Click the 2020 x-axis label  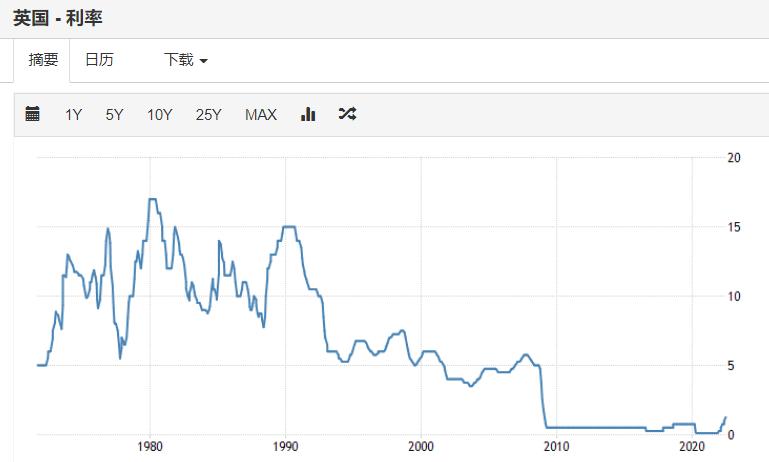pyautogui.click(x=692, y=446)
